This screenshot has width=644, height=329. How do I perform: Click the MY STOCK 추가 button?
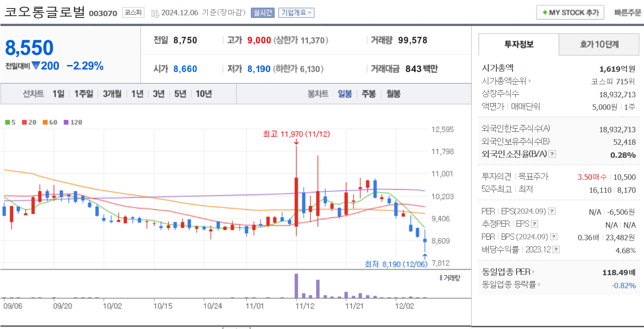(x=570, y=12)
